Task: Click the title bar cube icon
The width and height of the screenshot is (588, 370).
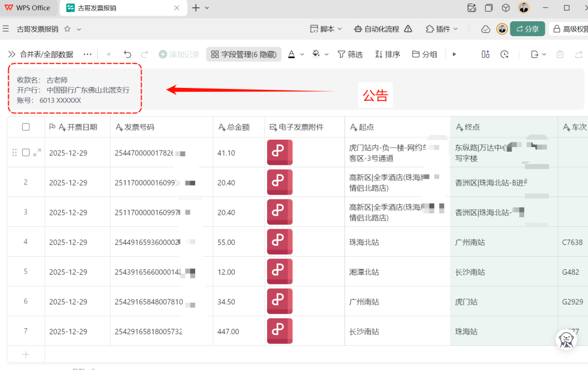Action: [x=506, y=8]
